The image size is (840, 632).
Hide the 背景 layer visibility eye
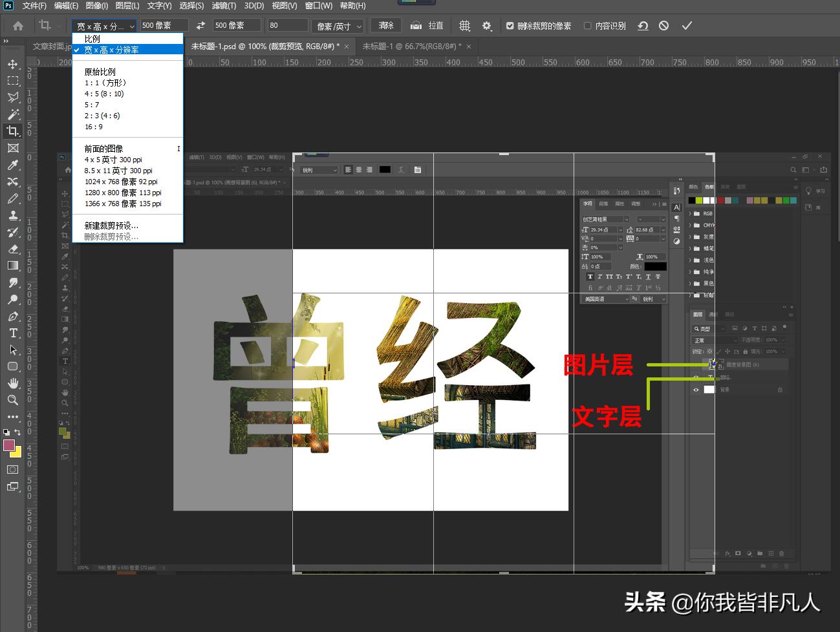pyautogui.click(x=696, y=390)
